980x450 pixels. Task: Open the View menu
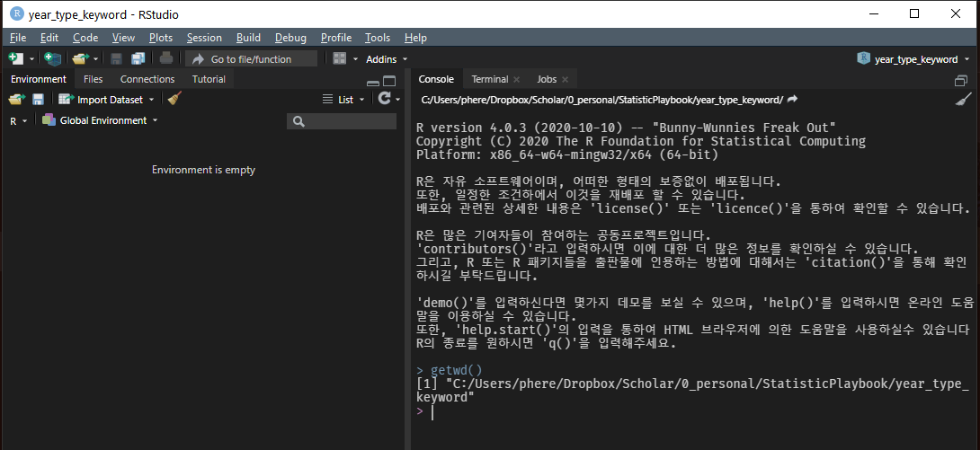coord(124,38)
